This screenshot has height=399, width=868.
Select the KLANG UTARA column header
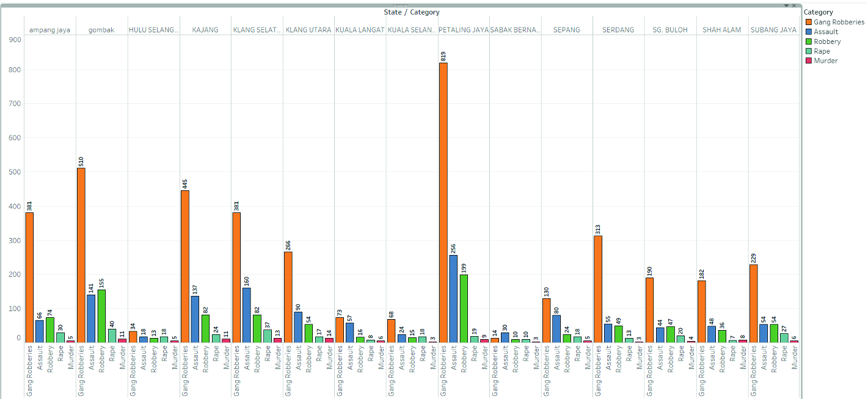point(308,29)
